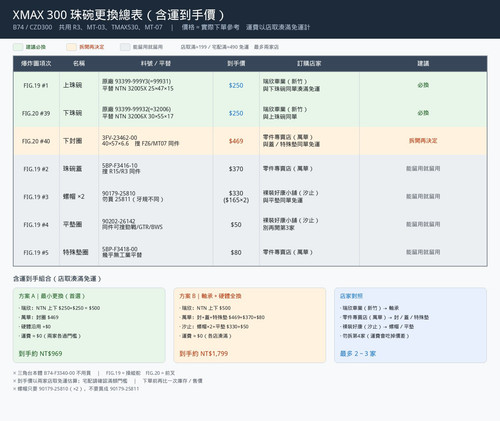Click the $250 price in the 下珠碗 row
Image resolution: width=500 pixels, height=421 pixels.
(236, 113)
